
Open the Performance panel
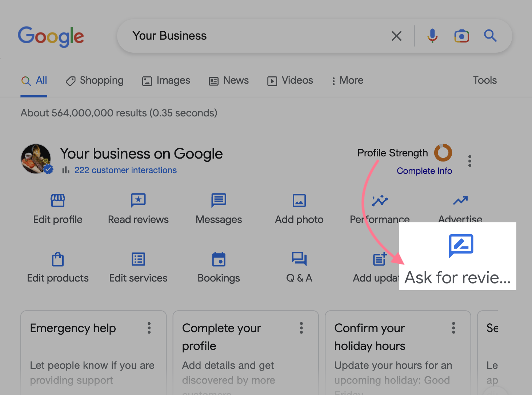coord(379,200)
